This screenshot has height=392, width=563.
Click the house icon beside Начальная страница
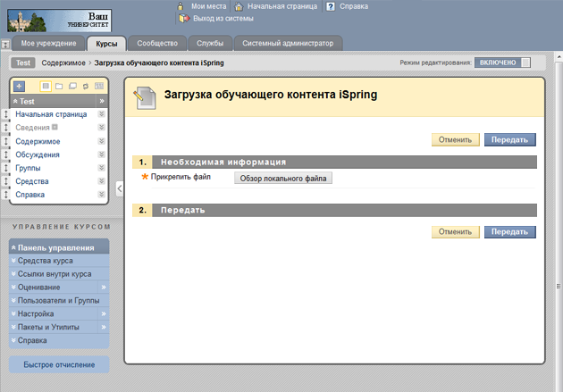pyautogui.click(x=239, y=6)
